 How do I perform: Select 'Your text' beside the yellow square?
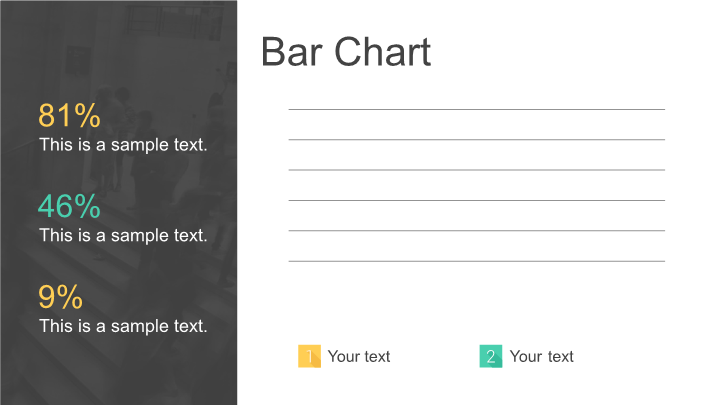(x=359, y=356)
